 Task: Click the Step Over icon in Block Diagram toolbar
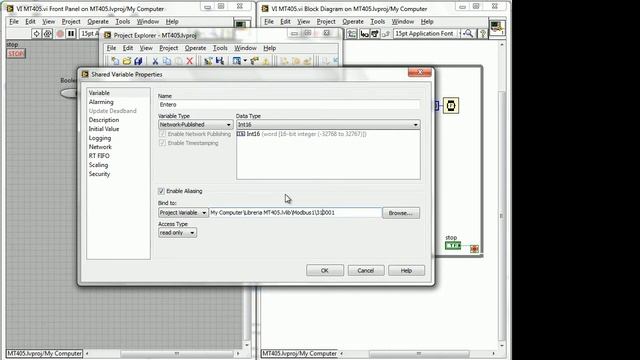tap(375, 33)
